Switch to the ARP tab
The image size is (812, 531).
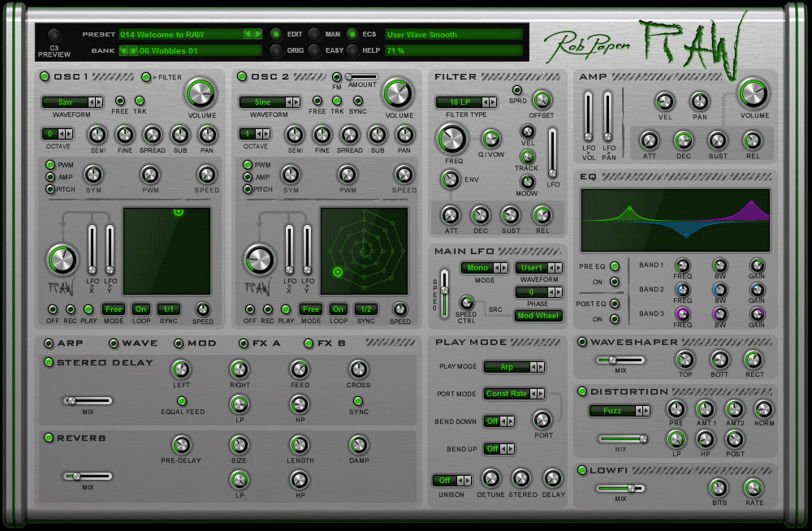pyautogui.click(x=49, y=343)
